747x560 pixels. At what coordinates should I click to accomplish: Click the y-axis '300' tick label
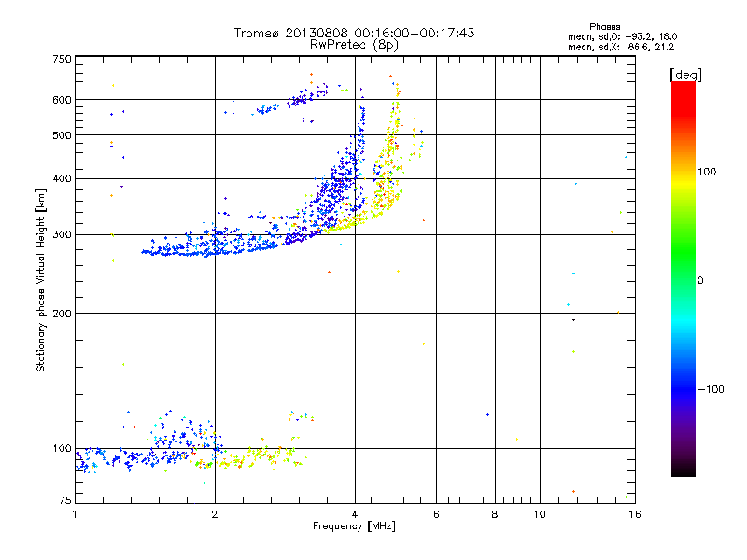pyautogui.click(x=62, y=234)
